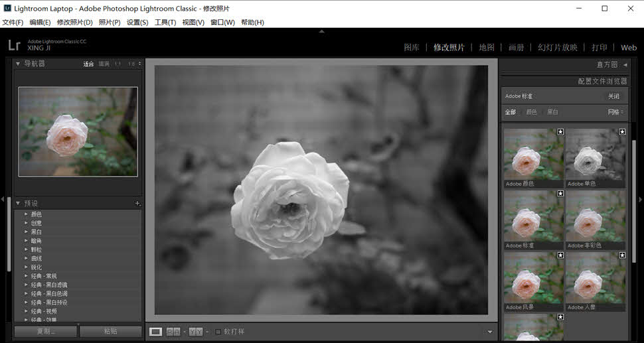Image resolution: width=644 pixels, height=343 pixels.
Task: Enable the 软打样 soft proofing checkbox
Action: [218, 332]
